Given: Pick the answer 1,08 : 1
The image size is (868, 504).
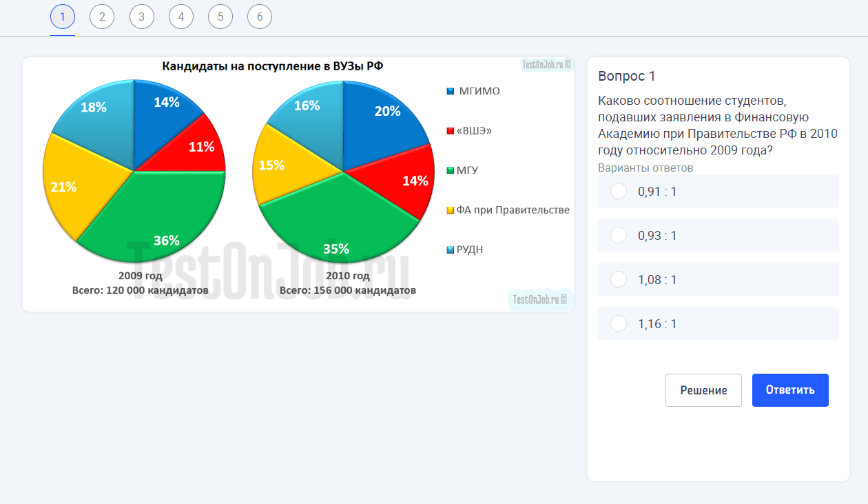Looking at the screenshot, I should point(619,279).
